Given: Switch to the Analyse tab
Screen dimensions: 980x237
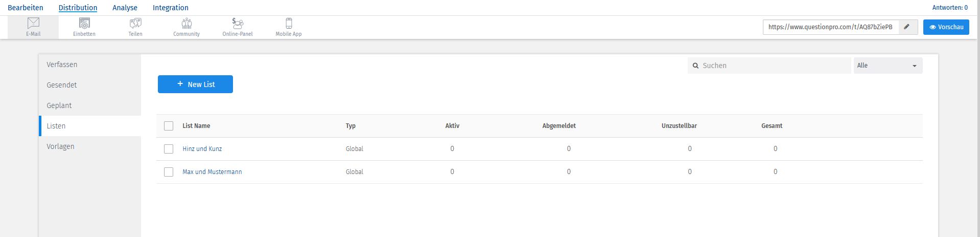Looking at the screenshot, I should (125, 8).
